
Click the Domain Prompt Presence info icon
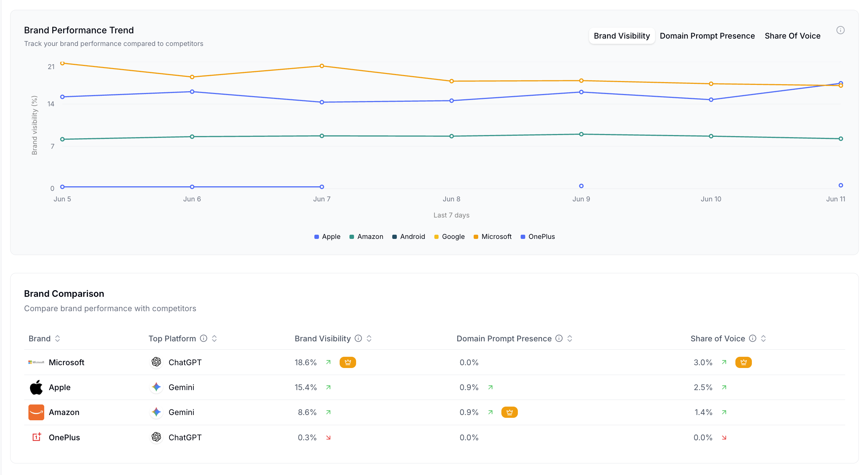559,338
